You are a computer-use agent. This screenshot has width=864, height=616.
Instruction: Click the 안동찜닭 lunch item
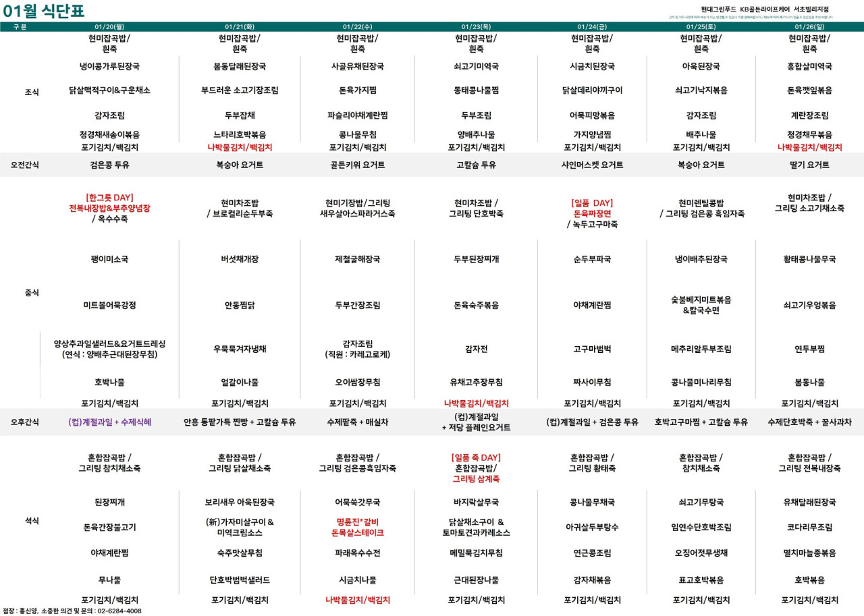tap(240, 305)
